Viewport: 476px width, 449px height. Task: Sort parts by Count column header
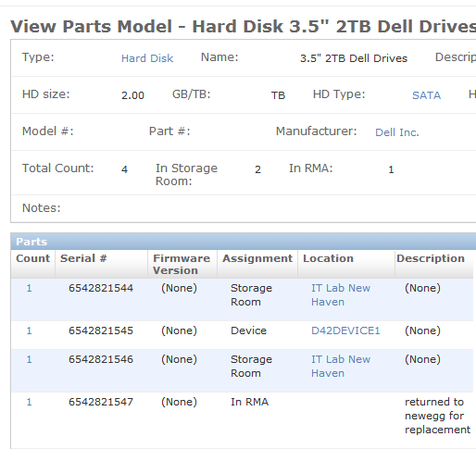[32, 258]
